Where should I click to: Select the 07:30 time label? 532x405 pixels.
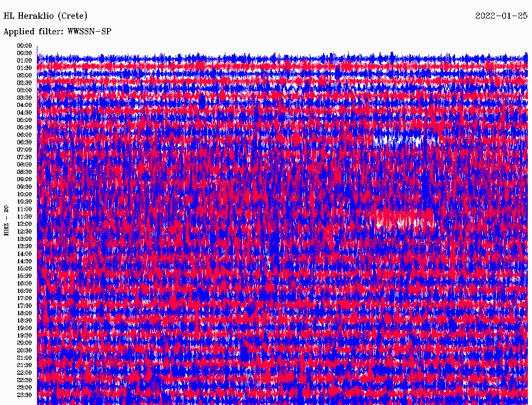point(24,157)
